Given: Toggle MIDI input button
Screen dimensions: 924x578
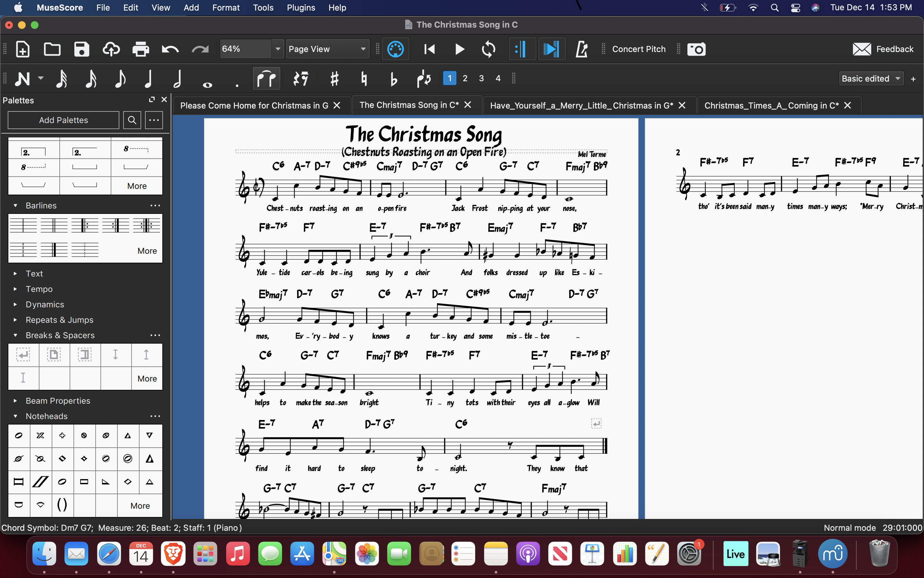Looking at the screenshot, I should pyautogui.click(x=396, y=49).
